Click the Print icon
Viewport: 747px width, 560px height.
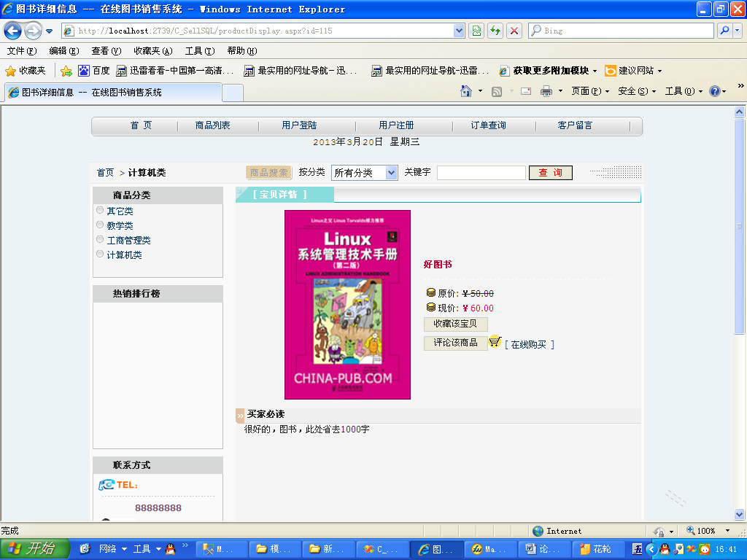coord(546,91)
